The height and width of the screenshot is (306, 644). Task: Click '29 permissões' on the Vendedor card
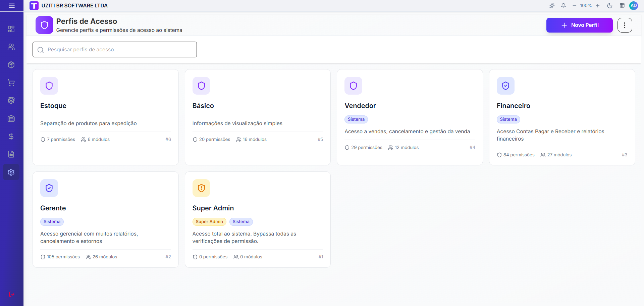[x=364, y=148]
